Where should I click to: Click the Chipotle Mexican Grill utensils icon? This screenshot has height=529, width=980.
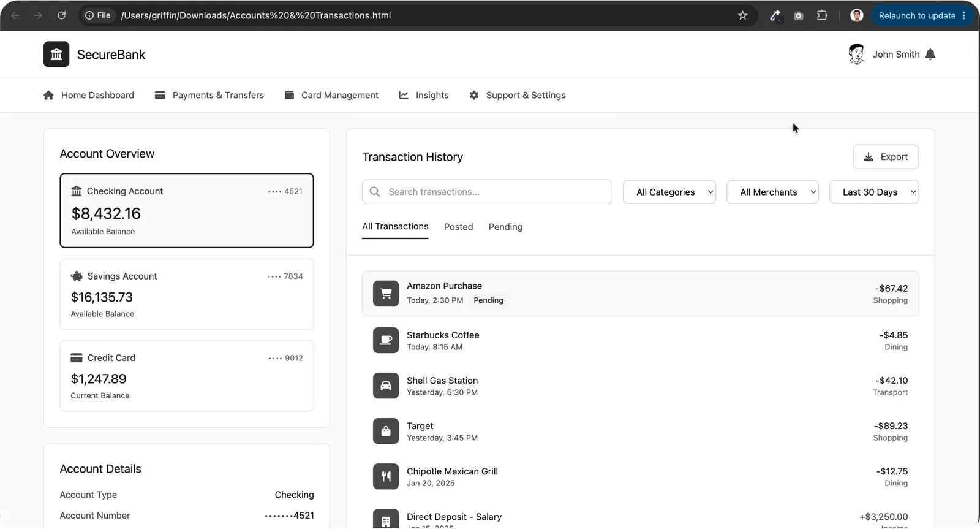pos(386,476)
